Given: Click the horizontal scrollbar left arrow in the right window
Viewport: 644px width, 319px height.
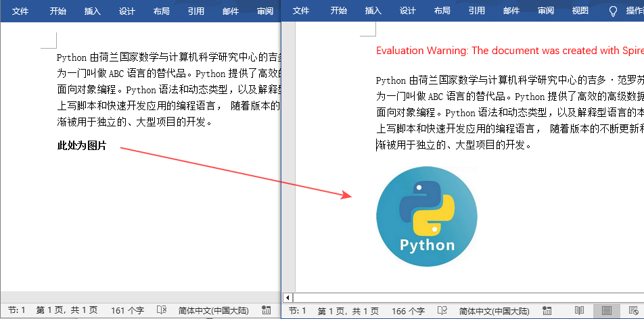Looking at the screenshot, I should pyautogui.click(x=288, y=297).
